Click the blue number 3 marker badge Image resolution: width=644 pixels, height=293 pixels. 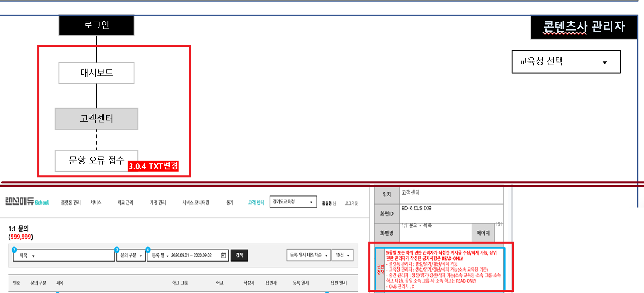(x=117, y=250)
